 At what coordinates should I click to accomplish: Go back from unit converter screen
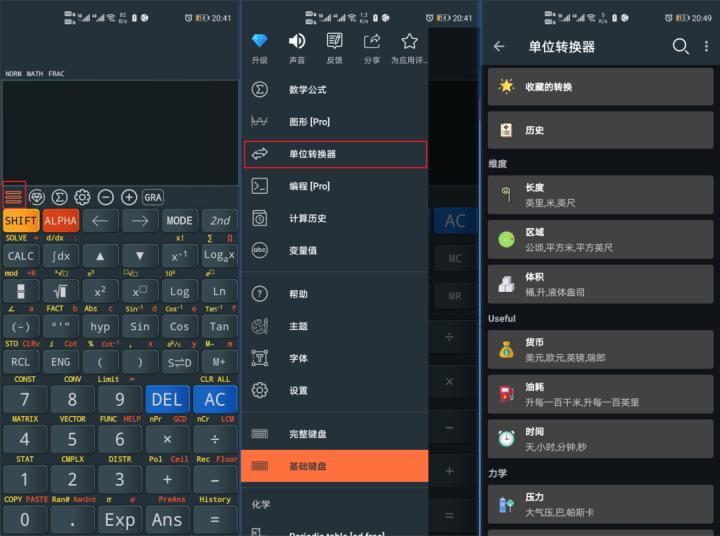(499, 46)
